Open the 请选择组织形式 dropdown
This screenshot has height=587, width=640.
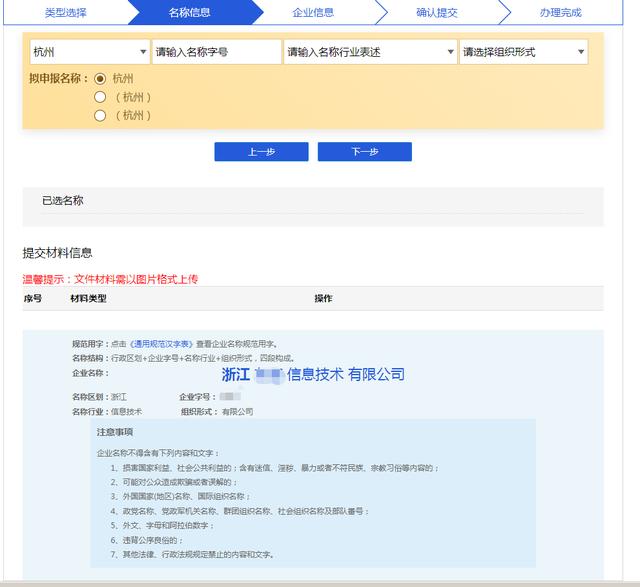click(x=524, y=52)
